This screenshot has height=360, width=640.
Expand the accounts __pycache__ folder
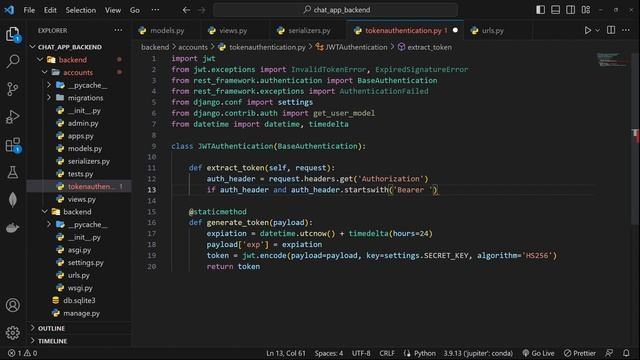[x=49, y=85]
